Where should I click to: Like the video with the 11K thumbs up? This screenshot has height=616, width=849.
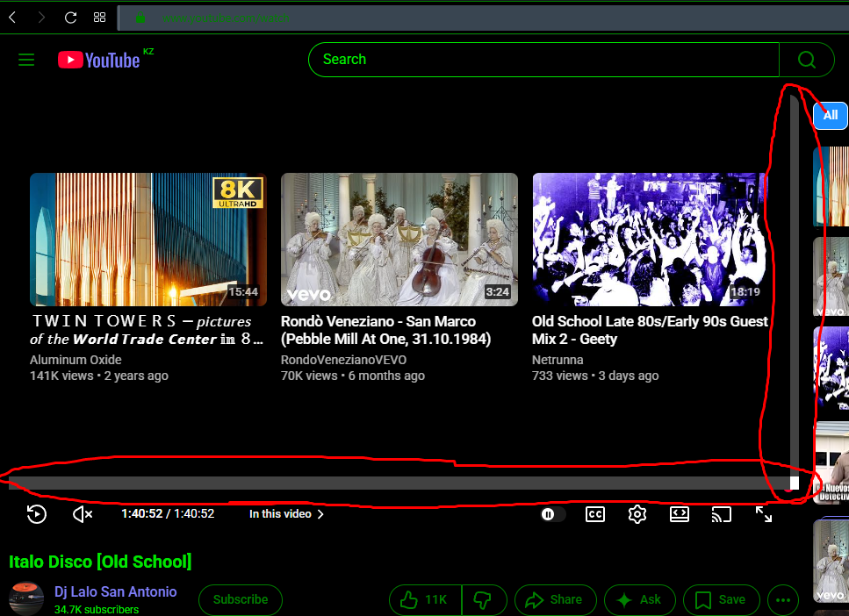click(x=426, y=599)
